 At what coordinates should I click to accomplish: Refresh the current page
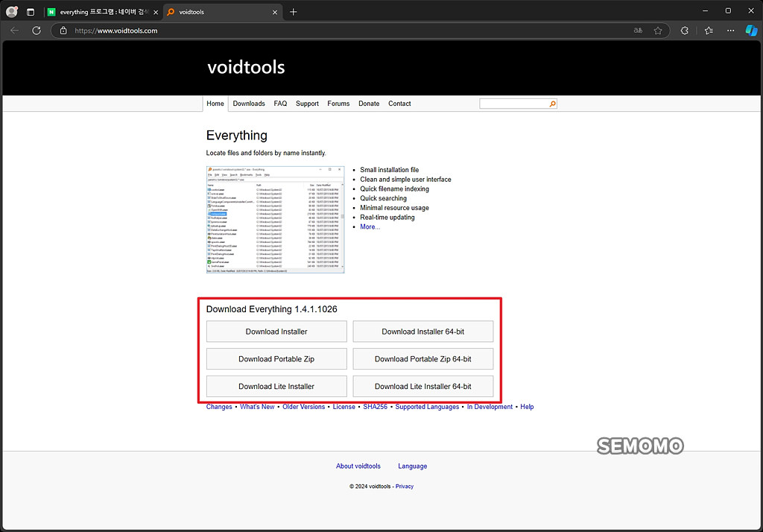(x=37, y=31)
